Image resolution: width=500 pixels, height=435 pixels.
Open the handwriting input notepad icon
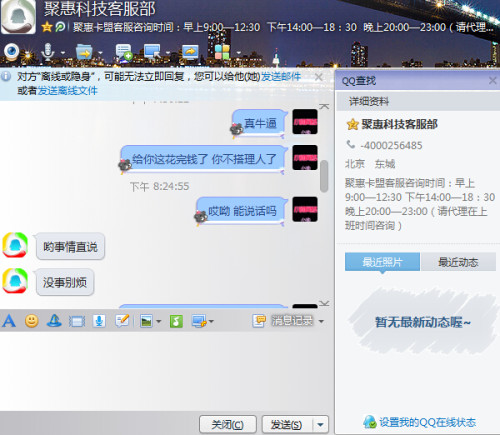click(122, 321)
